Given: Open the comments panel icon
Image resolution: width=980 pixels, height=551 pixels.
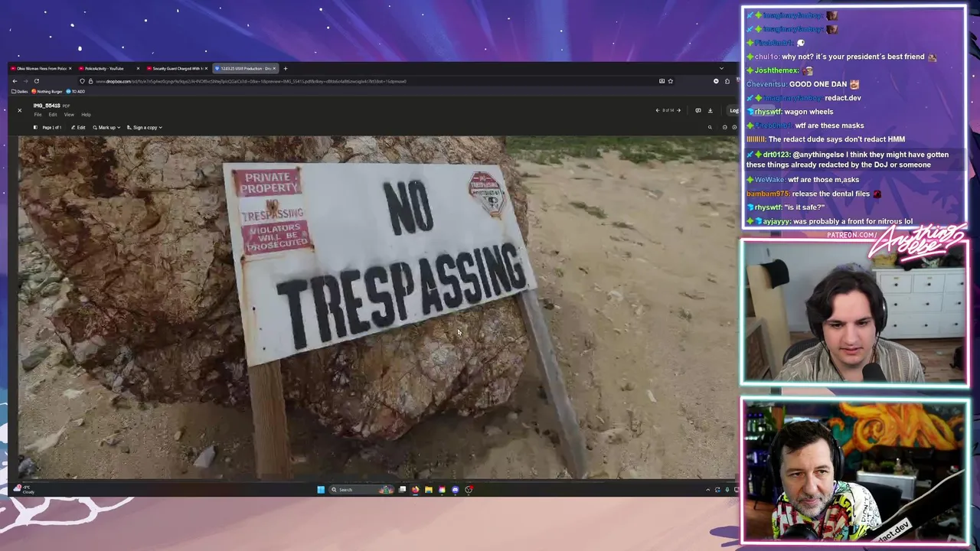Looking at the screenshot, I should [x=698, y=110].
